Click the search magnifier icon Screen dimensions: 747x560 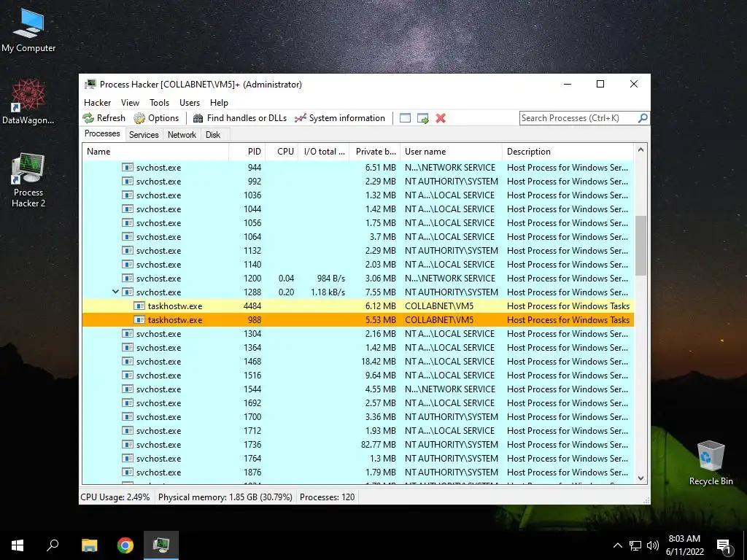(x=643, y=117)
